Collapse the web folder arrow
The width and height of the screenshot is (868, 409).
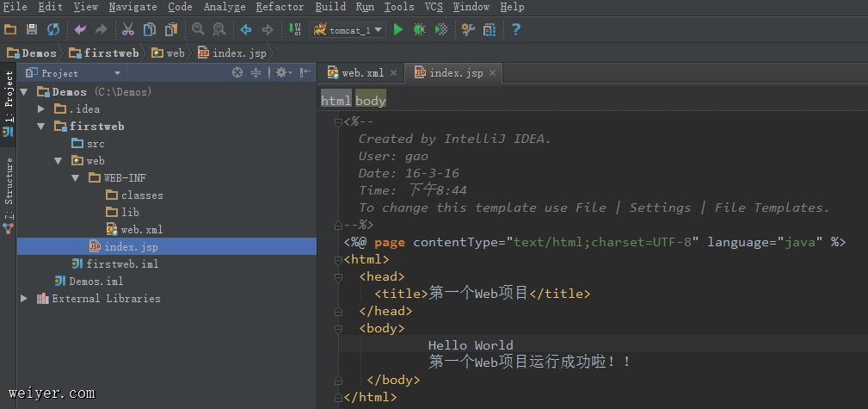coord(58,161)
